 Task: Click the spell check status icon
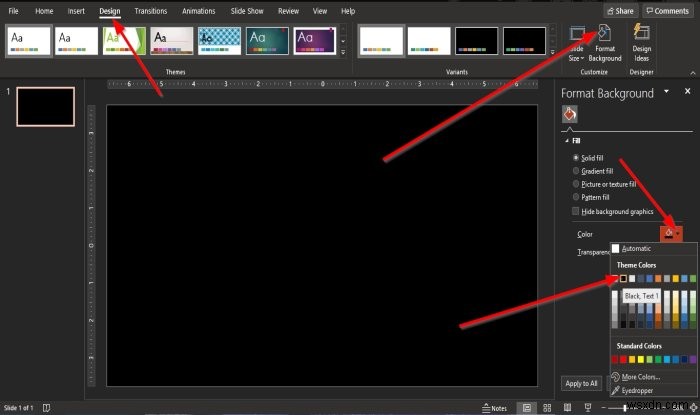click(46, 408)
